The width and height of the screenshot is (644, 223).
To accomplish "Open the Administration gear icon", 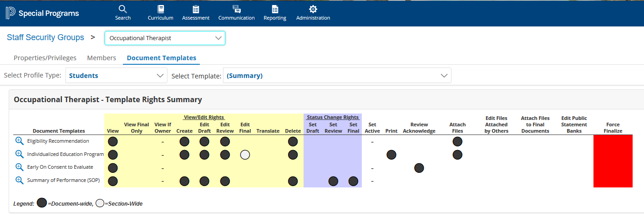I will point(313,10).
